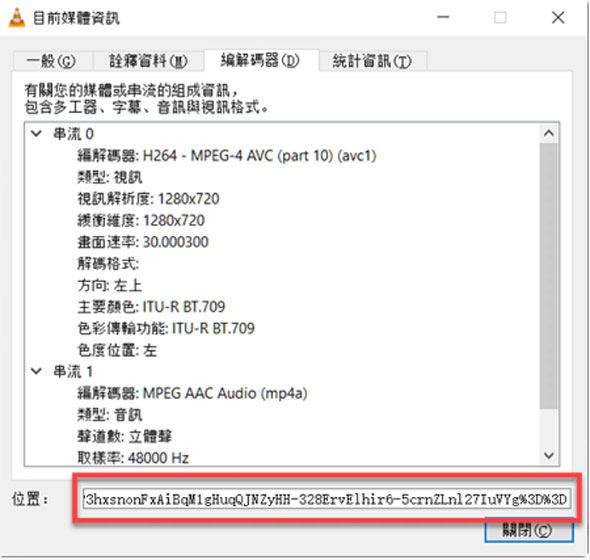Click the vertical scrollbar thumb
This screenshot has height=560, width=590.
click(x=549, y=276)
